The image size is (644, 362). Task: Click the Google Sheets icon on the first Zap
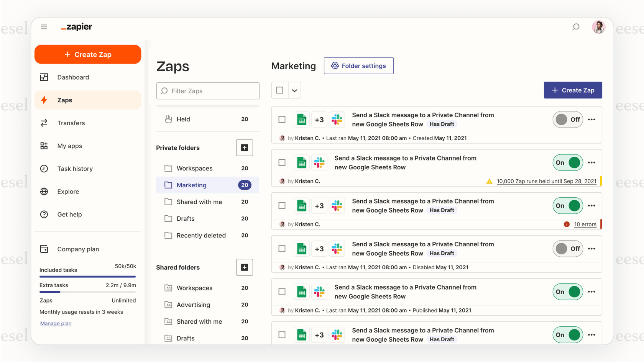302,119
